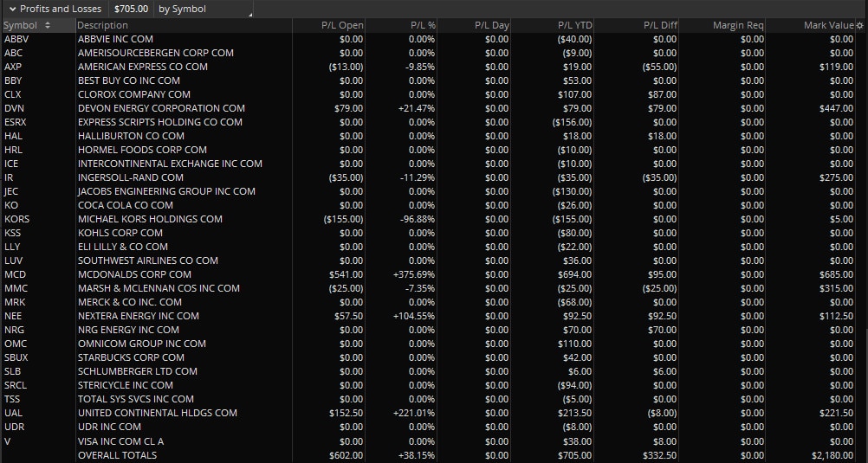
Task: Select the SRCL symbol cell
Action: tap(16, 385)
